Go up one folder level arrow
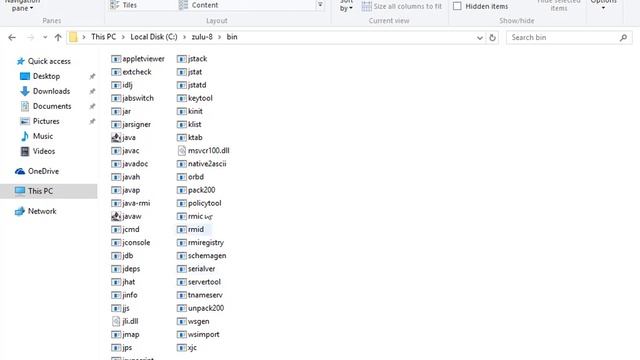 click(x=58, y=38)
